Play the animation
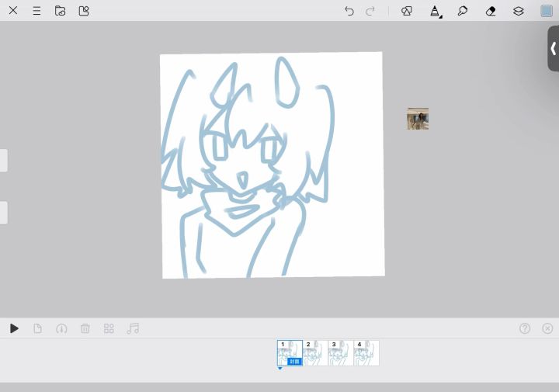The width and height of the screenshot is (559, 392). tap(14, 328)
